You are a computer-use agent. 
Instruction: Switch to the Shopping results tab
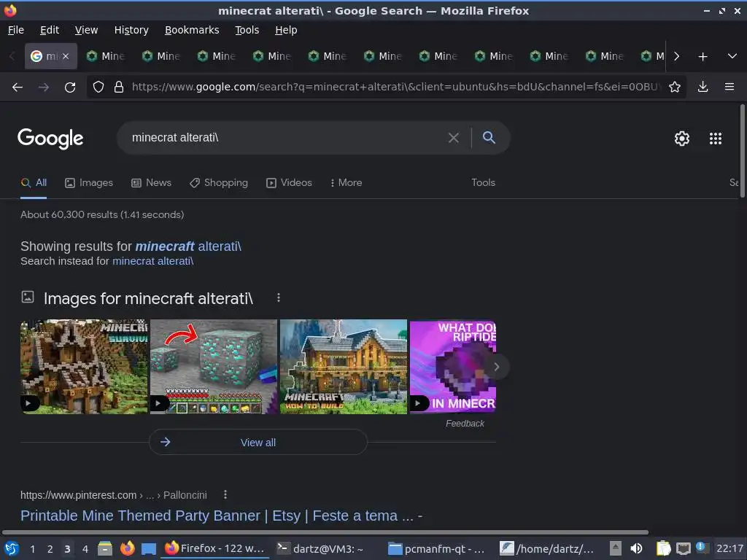(x=219, y=183)
